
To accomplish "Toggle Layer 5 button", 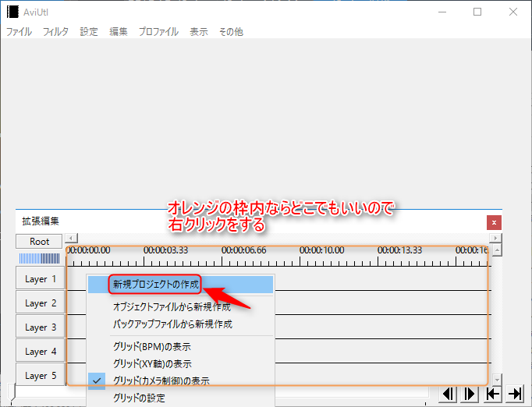I will coord(40,375).
